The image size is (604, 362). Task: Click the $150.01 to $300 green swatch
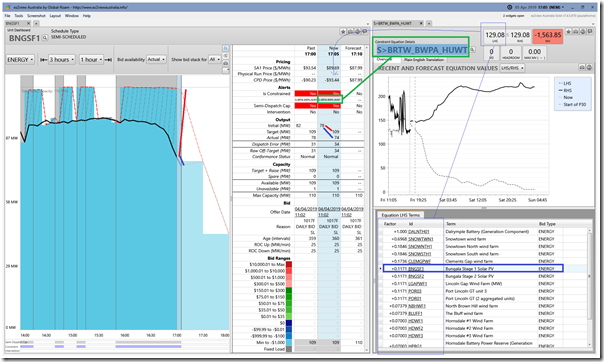coord(289,290)
